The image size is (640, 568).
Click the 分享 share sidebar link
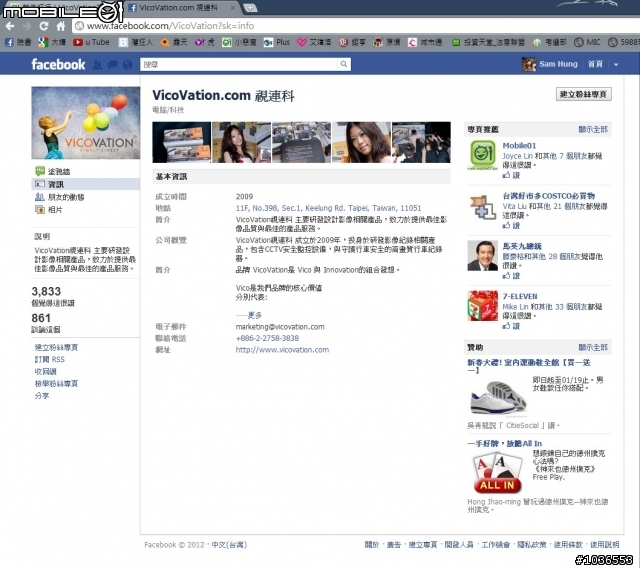click(x=42, y=396)
